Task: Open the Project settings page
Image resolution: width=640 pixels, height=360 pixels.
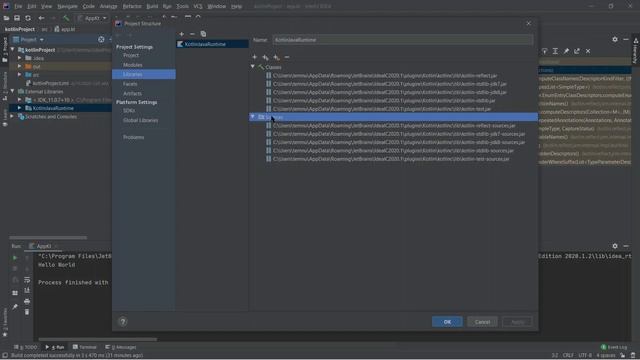Action: pos(131,55)
